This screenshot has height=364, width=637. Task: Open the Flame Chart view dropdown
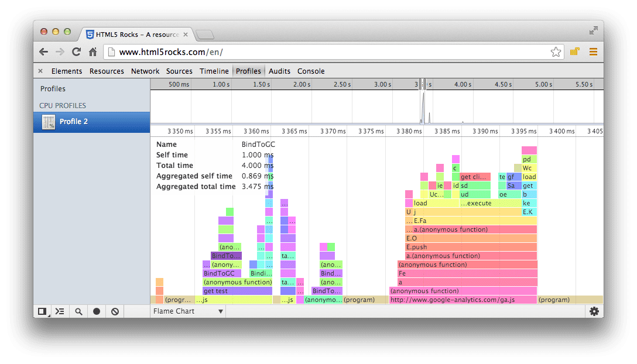point(188,311)
